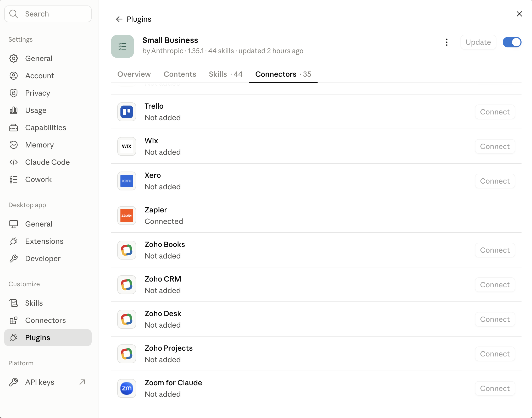Open Capabilities settings
Viewport: 532px width, 418px height.
click(x=48, y=128)
